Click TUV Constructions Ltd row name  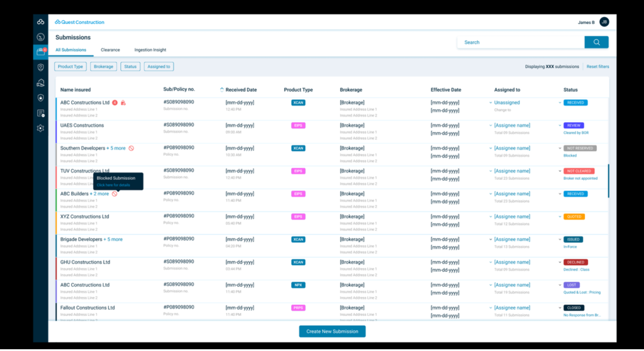tap(85, 171)
